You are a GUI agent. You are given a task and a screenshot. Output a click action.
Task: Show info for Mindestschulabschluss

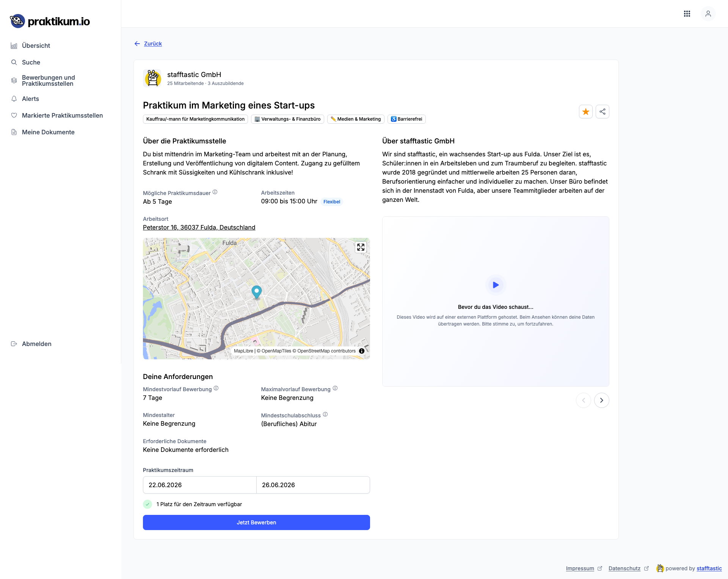(x=325, y=414)
